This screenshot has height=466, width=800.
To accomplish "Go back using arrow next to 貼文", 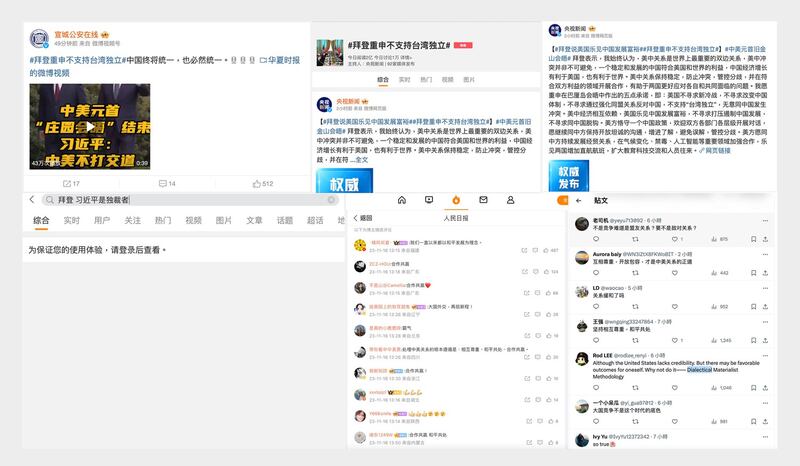I will 579,199.
